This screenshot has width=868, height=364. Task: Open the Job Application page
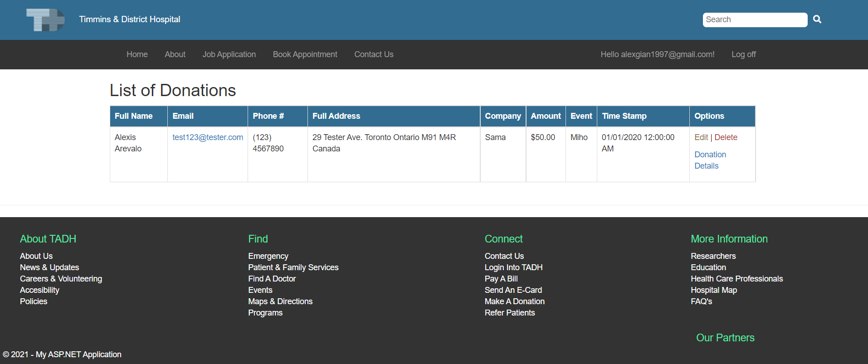point(229,54)
